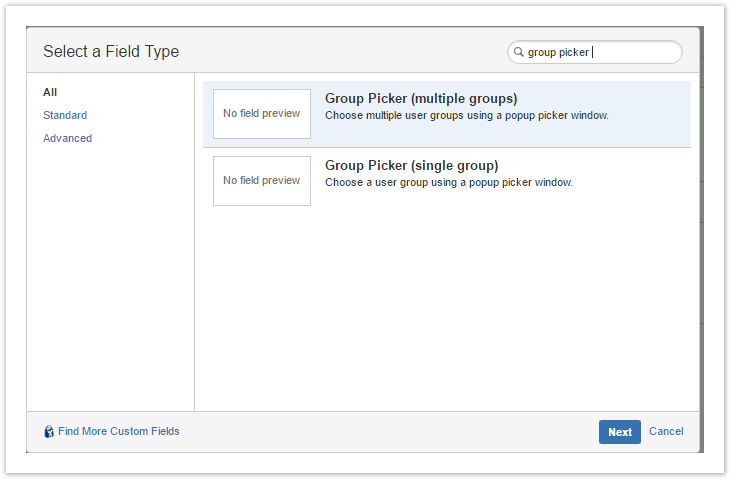
Task: Click the 'Choose multiple user groups' description text
Action: [x=466, y=116]
